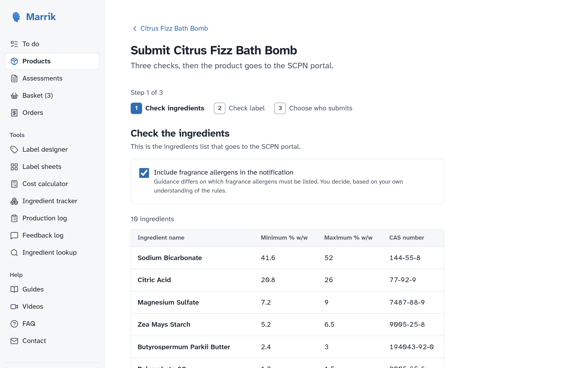588x368 pixels.
Task: Open Feedback log speech bubble icon
Action: click(14, 235)
